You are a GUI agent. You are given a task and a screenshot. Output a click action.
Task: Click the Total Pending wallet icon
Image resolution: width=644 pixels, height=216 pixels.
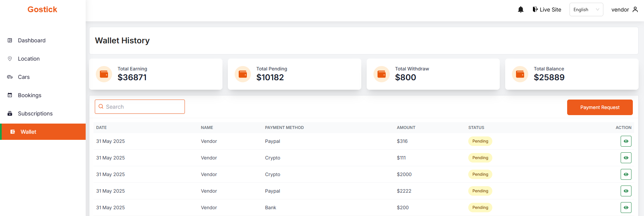[x=243, y=74]
